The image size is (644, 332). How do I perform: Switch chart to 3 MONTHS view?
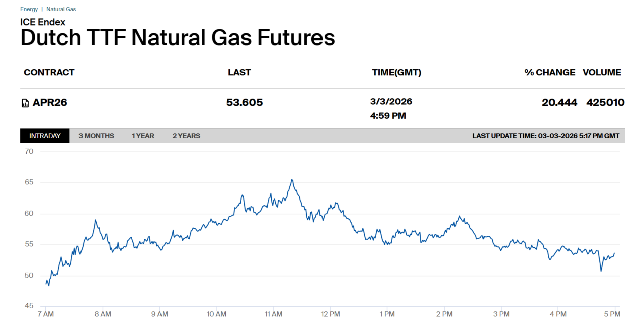[96, 136]
